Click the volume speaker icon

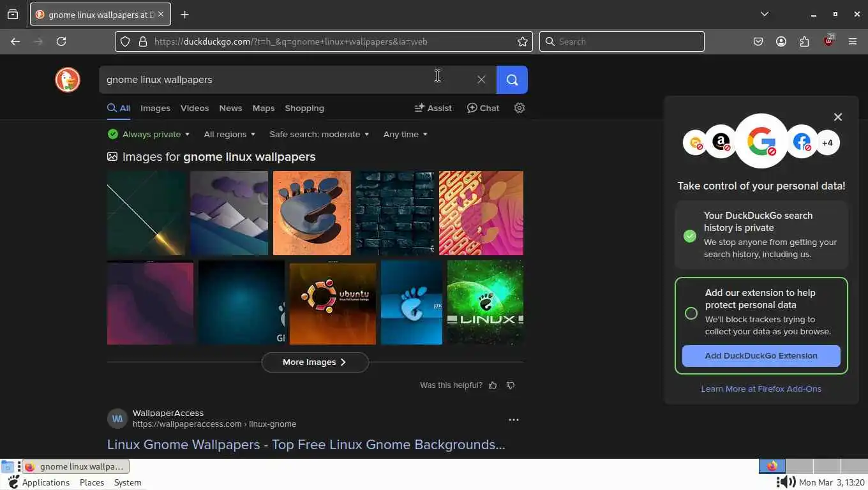786,482
